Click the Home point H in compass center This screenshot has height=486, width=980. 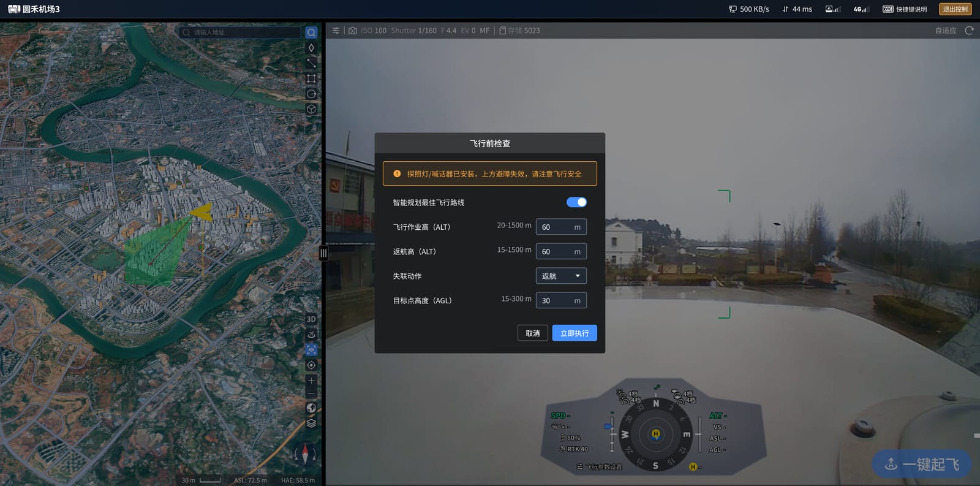(x=655, y=434)
